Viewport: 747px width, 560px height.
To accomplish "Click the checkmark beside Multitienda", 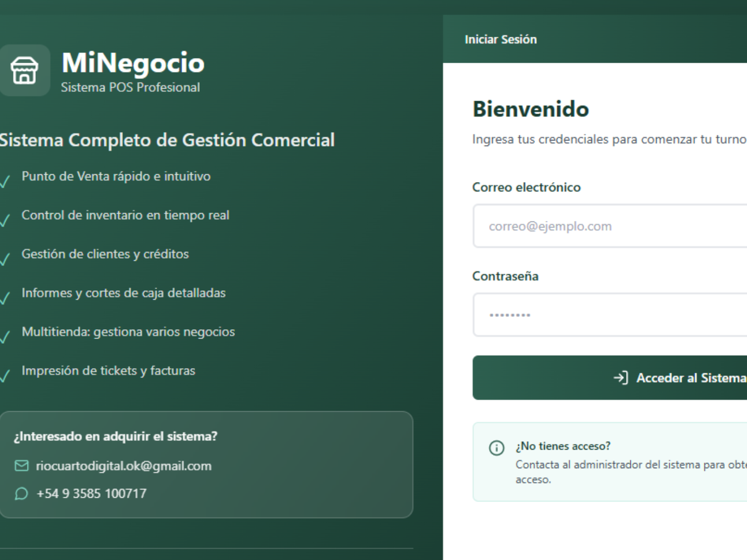I will (x=5, y=337).
